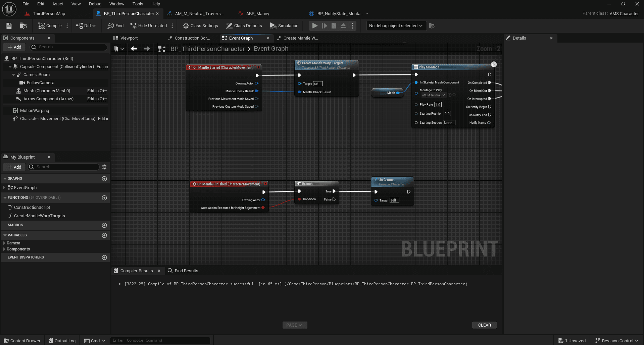Play the level in editor
Image resolution: width=644 pixels, height=345 pixels.
(x=315, y=26)
